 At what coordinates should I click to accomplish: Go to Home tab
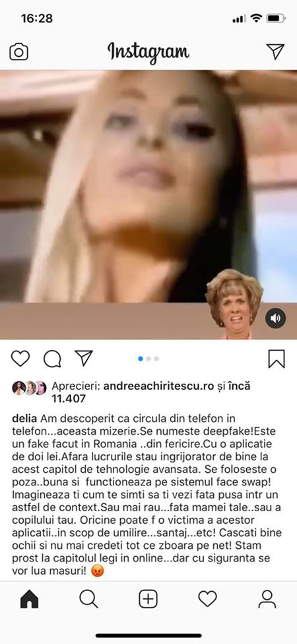pos(29,600)
